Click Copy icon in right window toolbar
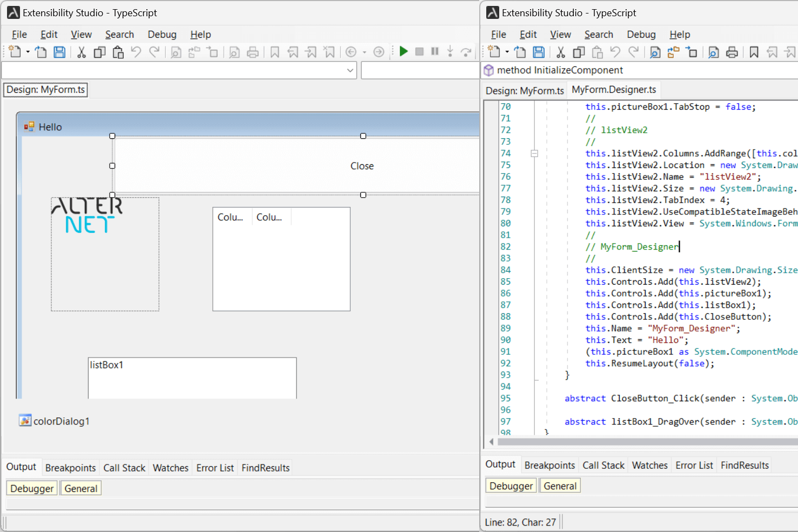This screenshot has width=798, height=532. [x=579, y=52]
